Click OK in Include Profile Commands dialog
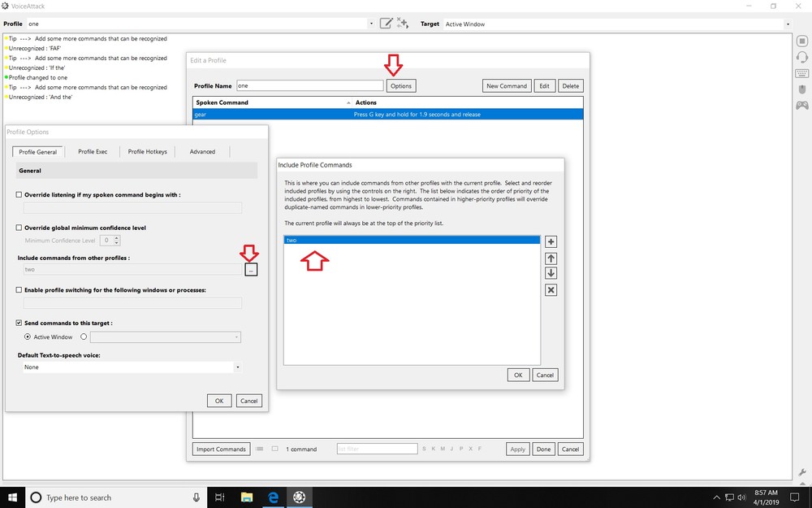This screenshot has width=812, height=508. [518, 375]
